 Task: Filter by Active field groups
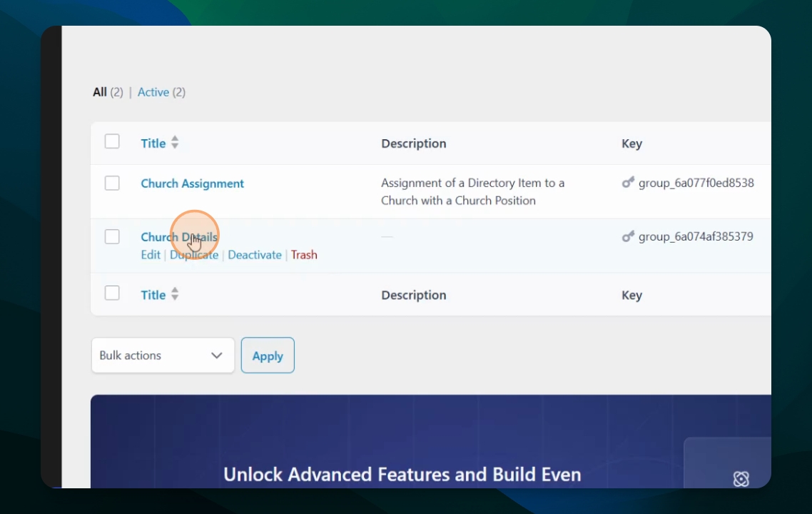point(153,92)
